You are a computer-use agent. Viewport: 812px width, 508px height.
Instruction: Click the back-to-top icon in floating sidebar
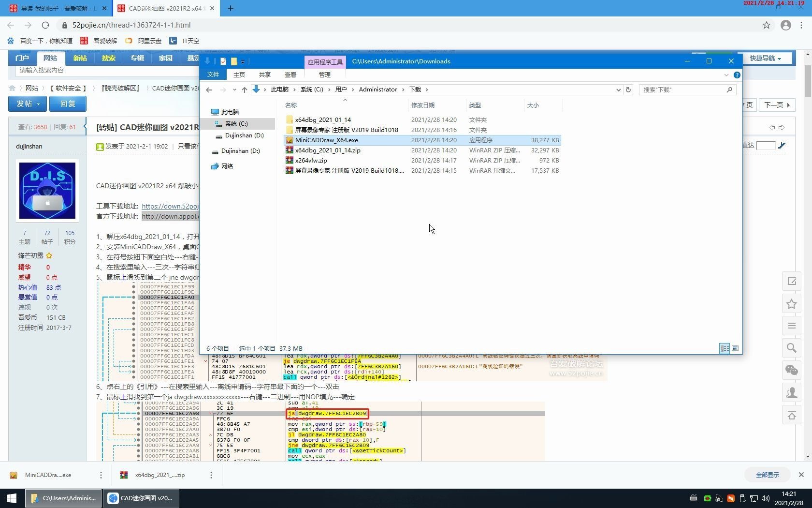click(791, 415)
